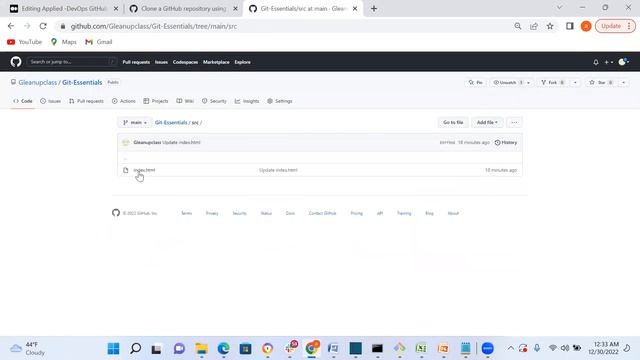Open notifications bell icon
Viewport: 640px width, 360px height.
point(596,62)
